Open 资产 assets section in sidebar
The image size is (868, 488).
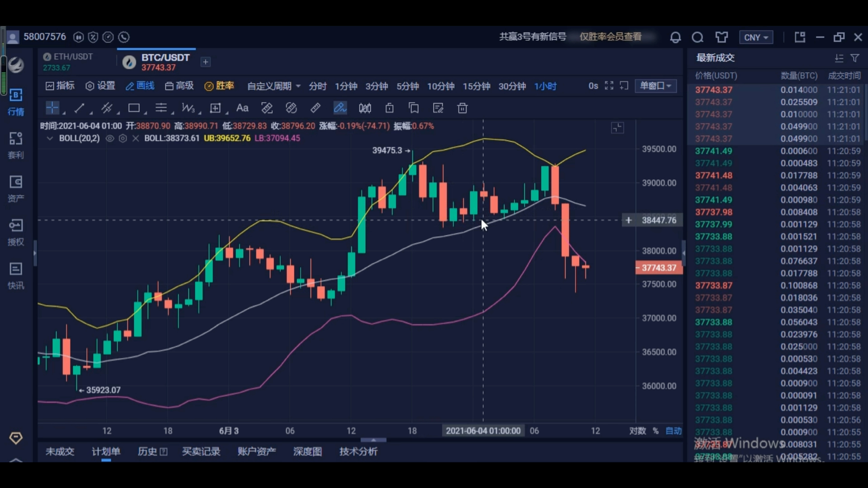click(16, 189)
